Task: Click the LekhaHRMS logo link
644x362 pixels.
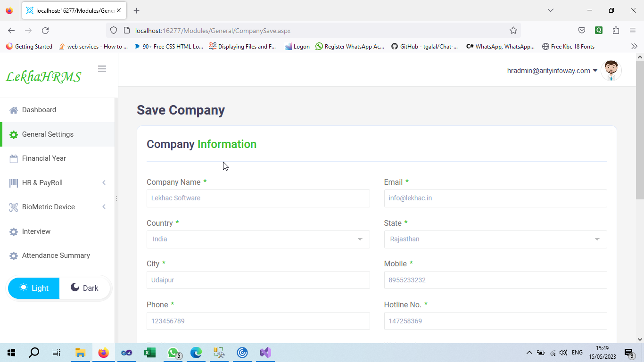Action: 43,77
